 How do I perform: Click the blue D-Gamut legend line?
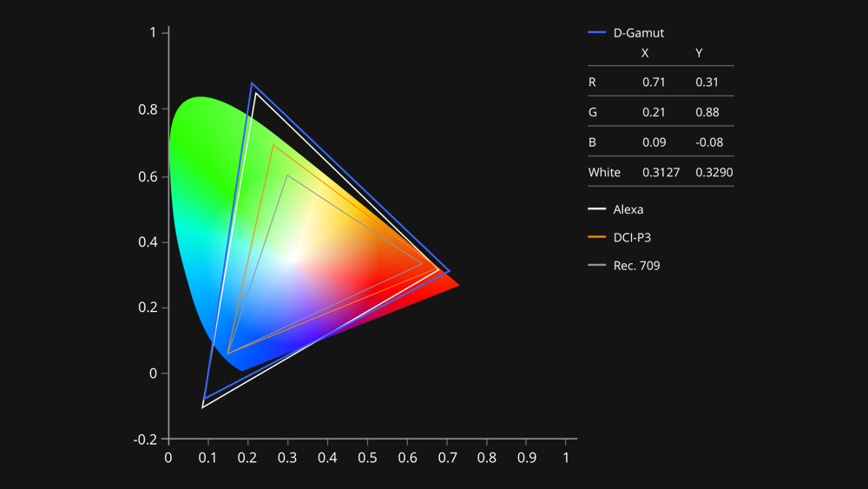point(597,33)
